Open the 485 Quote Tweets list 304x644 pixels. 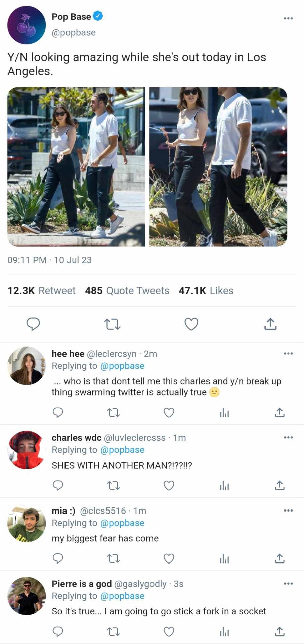click(127, 291)
